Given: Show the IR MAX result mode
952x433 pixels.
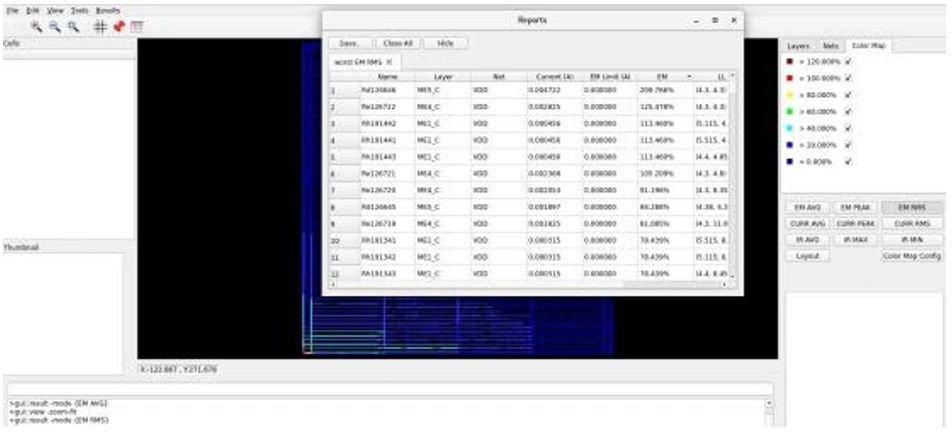Looking at the screenshot, I should 855,240.
